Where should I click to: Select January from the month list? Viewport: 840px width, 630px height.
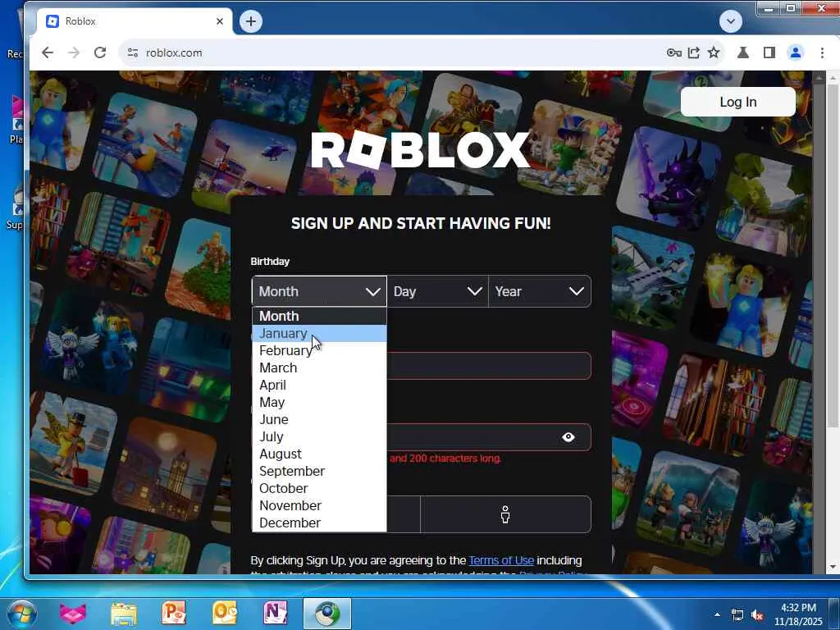pyautogui.click(x=319, y=333)
